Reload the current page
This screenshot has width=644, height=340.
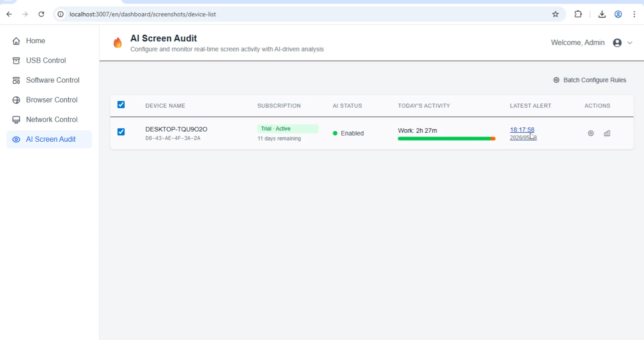41,14
